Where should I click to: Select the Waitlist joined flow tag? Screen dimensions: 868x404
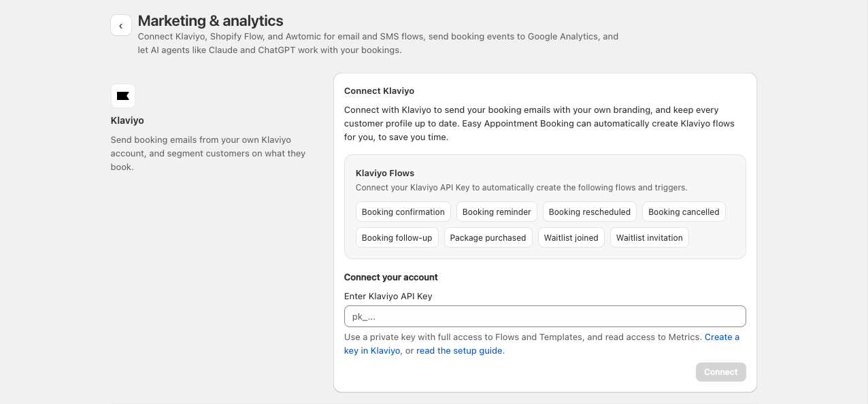(571, 237)
